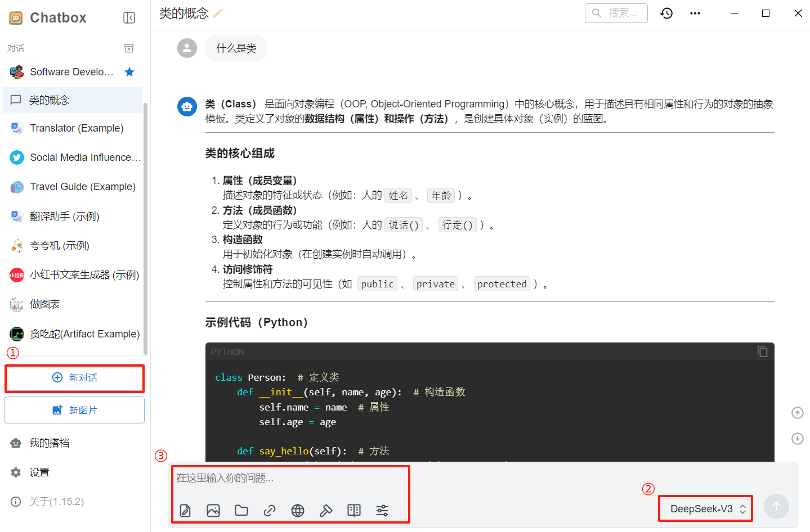Enable web browsing via the globe icon
Screen dimensions: 810x532
click(298, 511)
